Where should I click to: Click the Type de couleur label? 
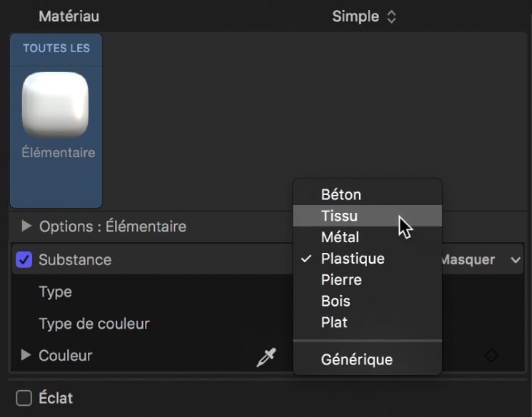tap(94, 324)
